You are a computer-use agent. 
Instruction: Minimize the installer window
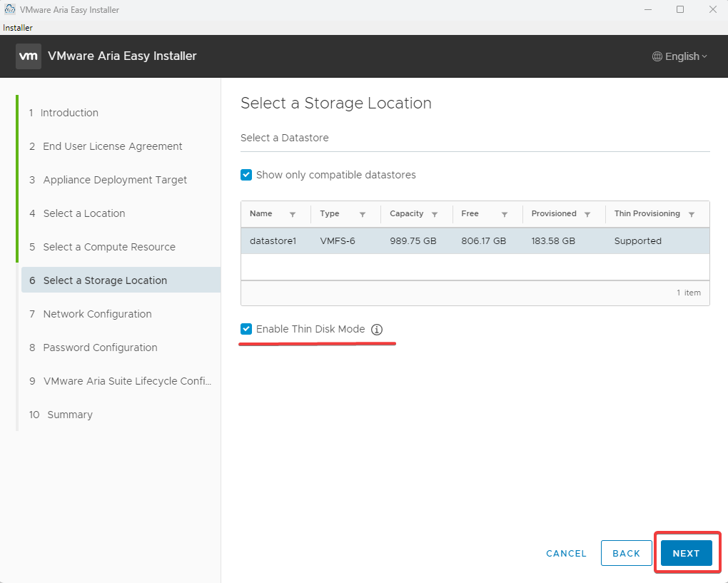click(648, 9)
